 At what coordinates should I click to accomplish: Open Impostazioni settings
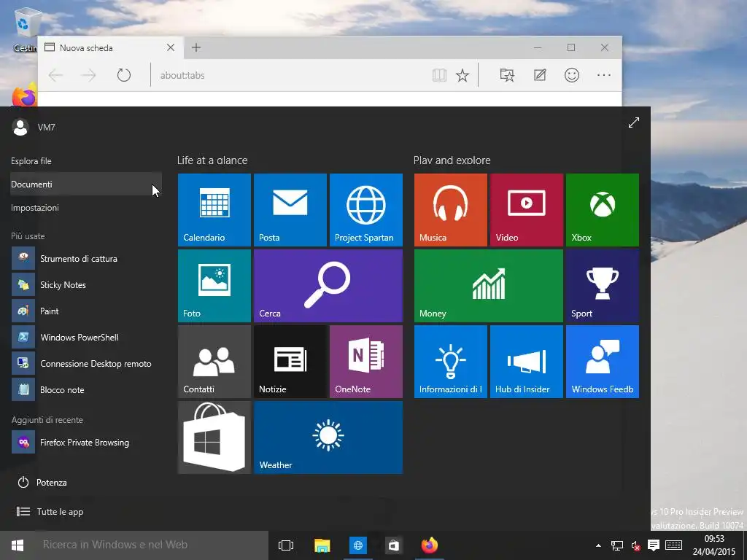pos(86,208)
